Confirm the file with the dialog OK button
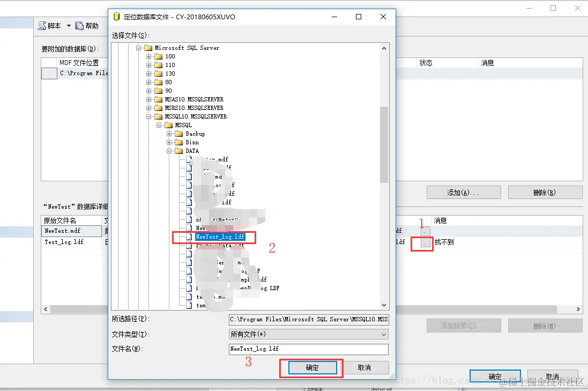 point(312,368)
